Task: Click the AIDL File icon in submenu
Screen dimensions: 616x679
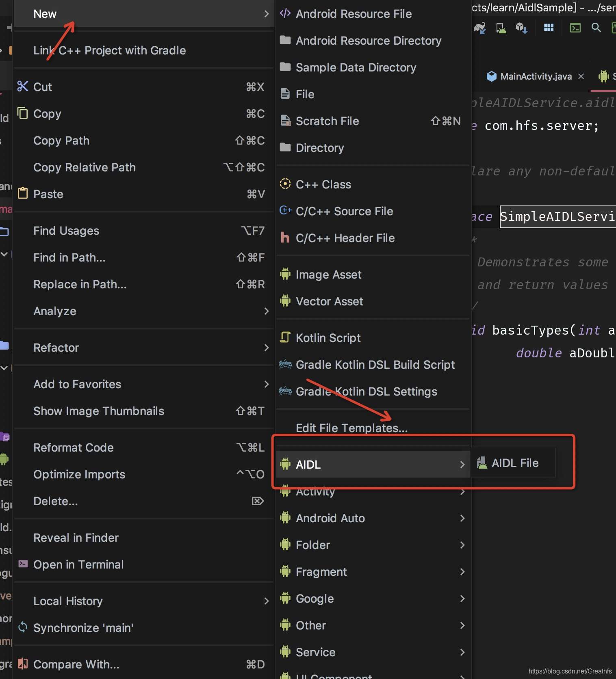Action: coord(482,463)
